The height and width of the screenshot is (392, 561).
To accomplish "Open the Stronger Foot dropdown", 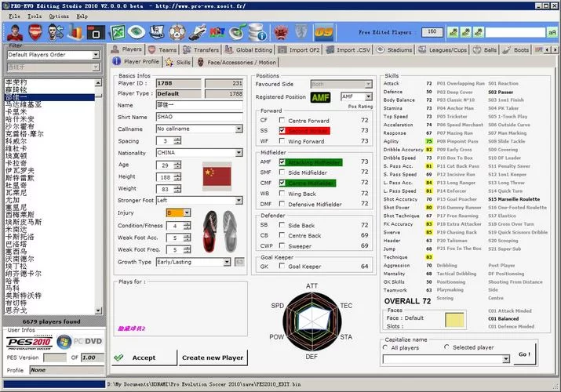I will [x=228, y=200].
